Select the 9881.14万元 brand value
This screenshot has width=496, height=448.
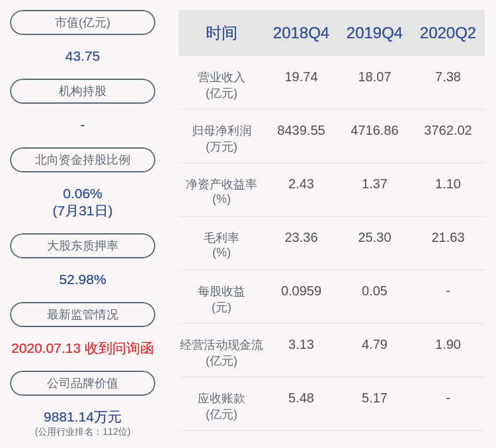point(83,417)
